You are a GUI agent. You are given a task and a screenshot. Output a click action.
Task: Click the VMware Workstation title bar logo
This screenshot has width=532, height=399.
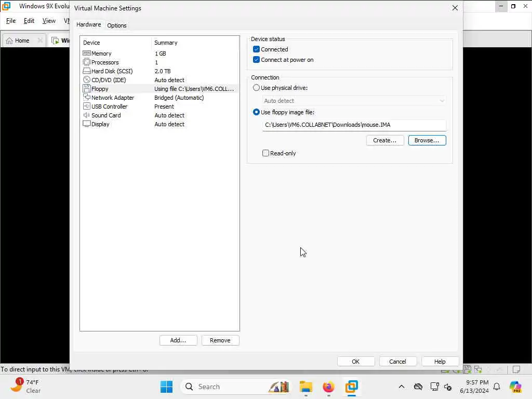click(6, 6)
